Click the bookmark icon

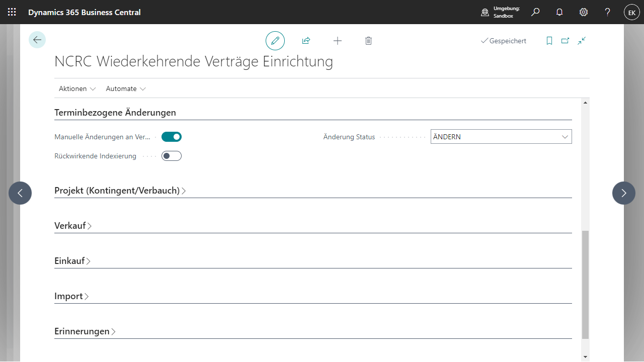coord(549,41)
